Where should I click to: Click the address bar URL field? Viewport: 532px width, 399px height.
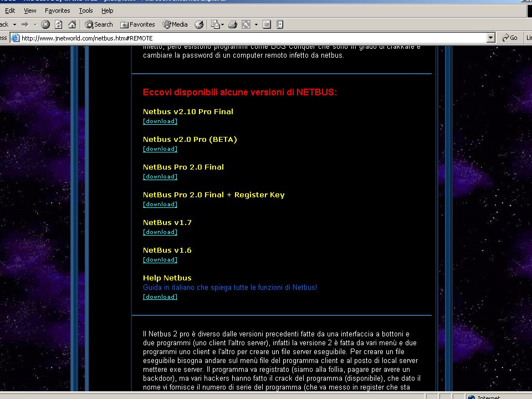coord(253,38)
